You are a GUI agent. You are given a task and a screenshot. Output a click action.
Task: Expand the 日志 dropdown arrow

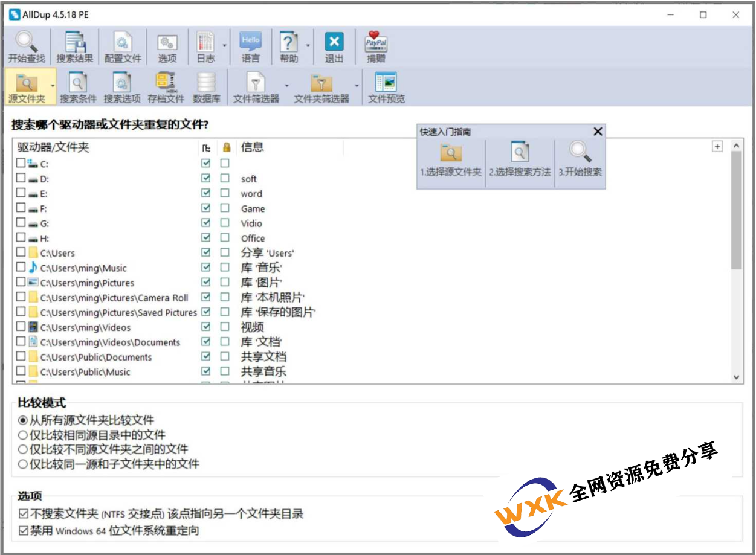[x=225, y=47]
